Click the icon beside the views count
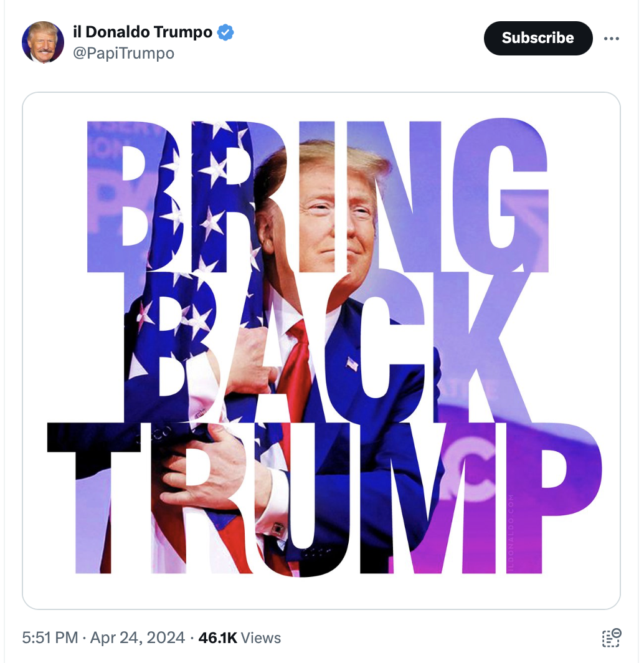Image resolution: width=644 pixels, height=663 pixels. coord(611,637)
